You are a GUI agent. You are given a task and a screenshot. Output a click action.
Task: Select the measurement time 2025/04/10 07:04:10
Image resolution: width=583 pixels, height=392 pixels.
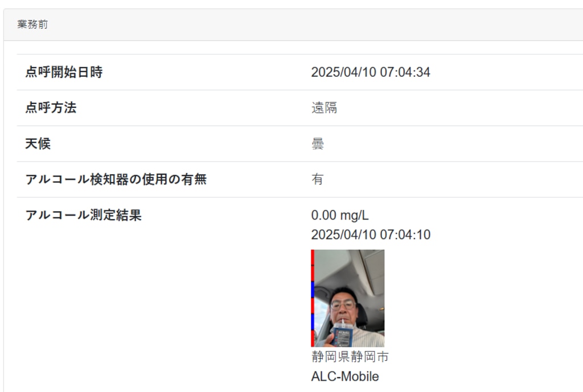[371, 234]
